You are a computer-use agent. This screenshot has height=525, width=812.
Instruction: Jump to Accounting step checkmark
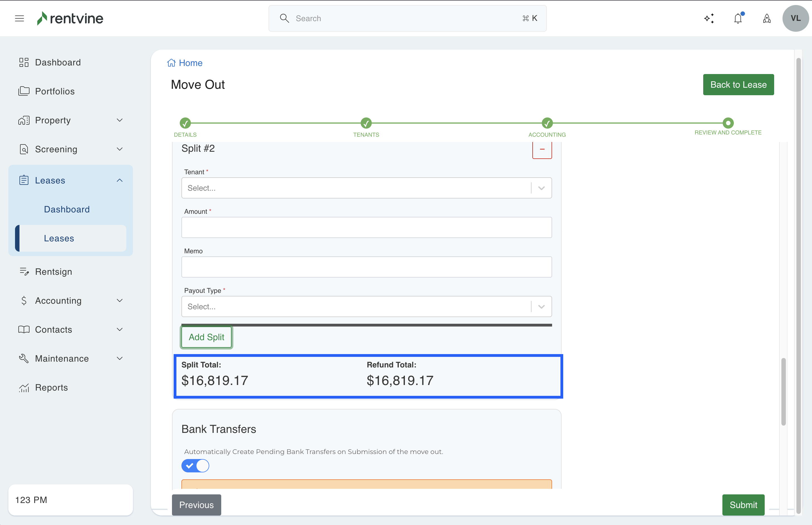547,123
